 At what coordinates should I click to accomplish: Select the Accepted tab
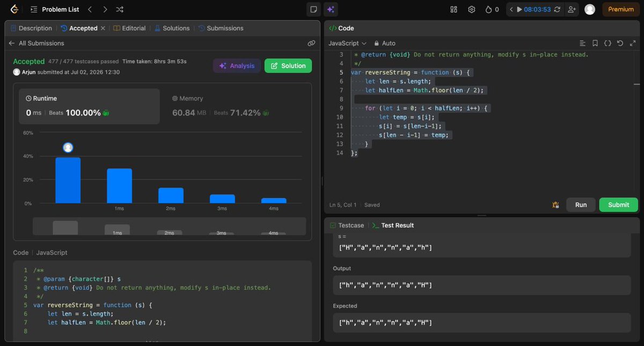click(x=79, y=28)
